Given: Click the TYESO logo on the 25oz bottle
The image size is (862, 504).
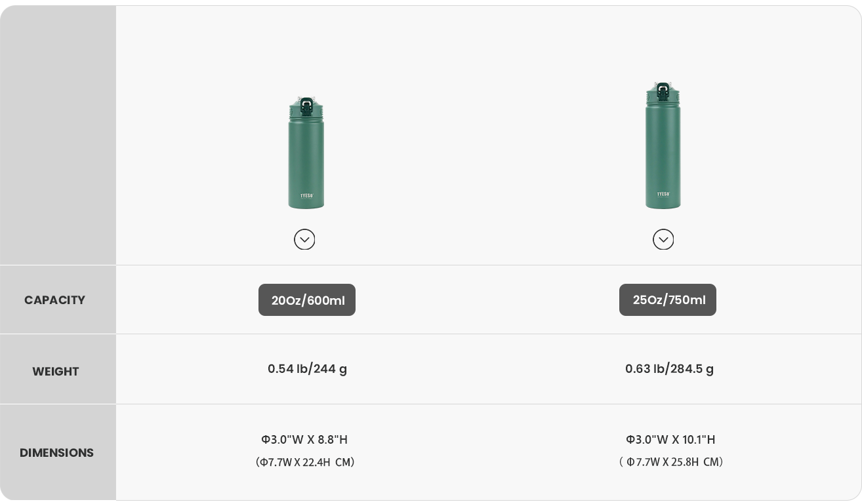Looking at the screenshot, I should coord(663,194).
